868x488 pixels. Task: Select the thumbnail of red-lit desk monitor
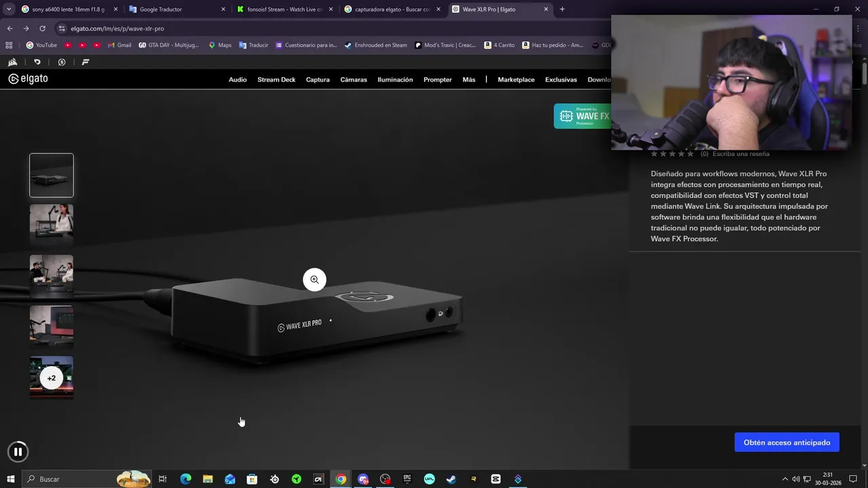point(52,327)
